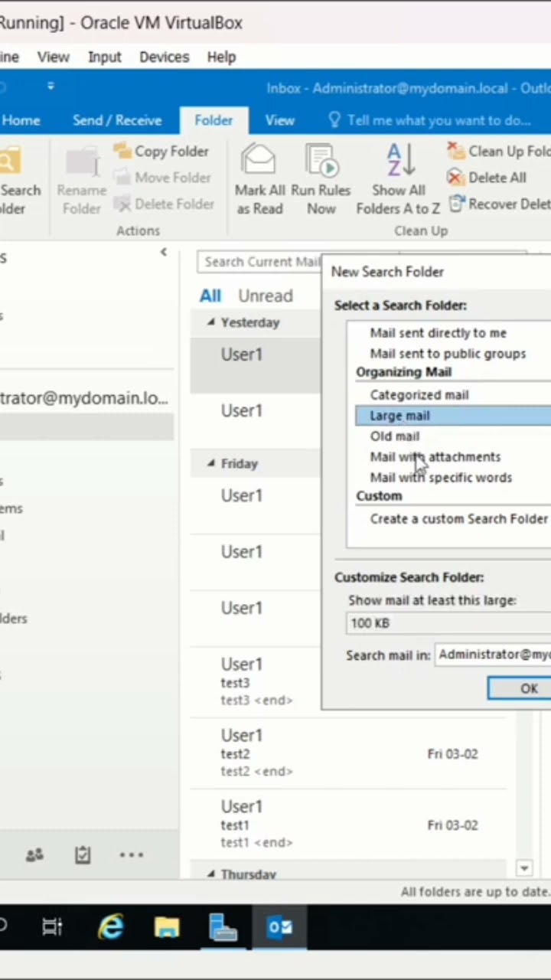The width and height of the screenshot is (551, 980).
Task: Open the Tasks view icon
Action: [83, 855]
